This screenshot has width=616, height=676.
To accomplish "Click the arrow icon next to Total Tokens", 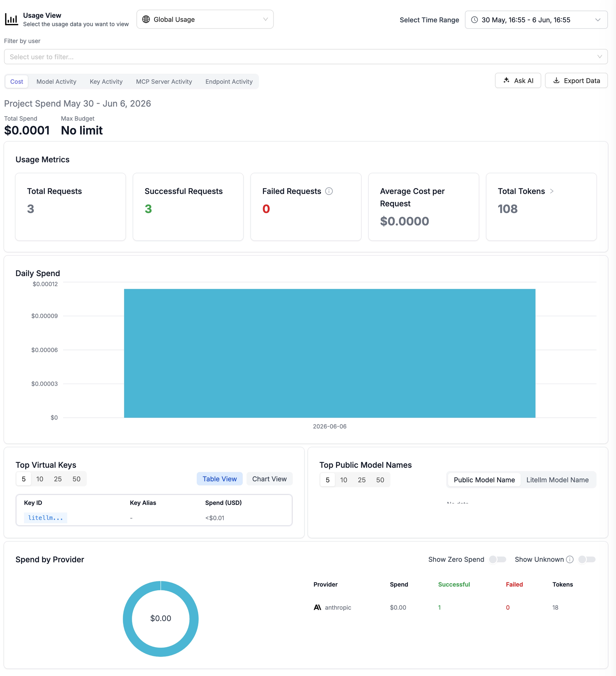I will coord(552,191).
